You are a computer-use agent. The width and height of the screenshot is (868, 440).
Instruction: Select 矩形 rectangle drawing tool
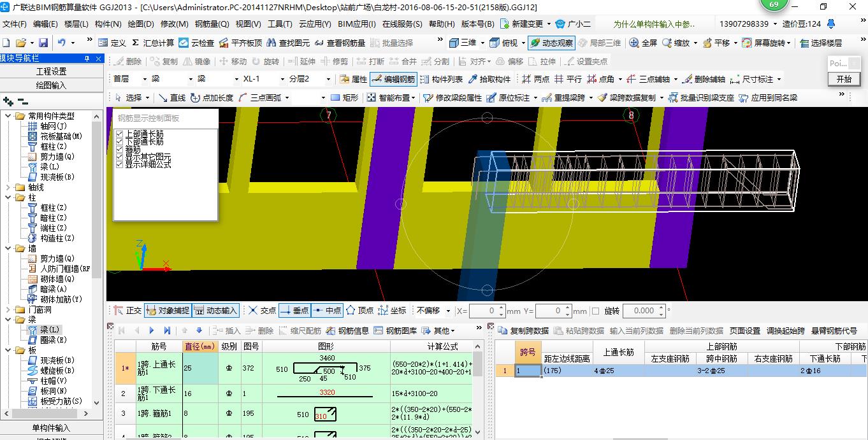(344, 97)
